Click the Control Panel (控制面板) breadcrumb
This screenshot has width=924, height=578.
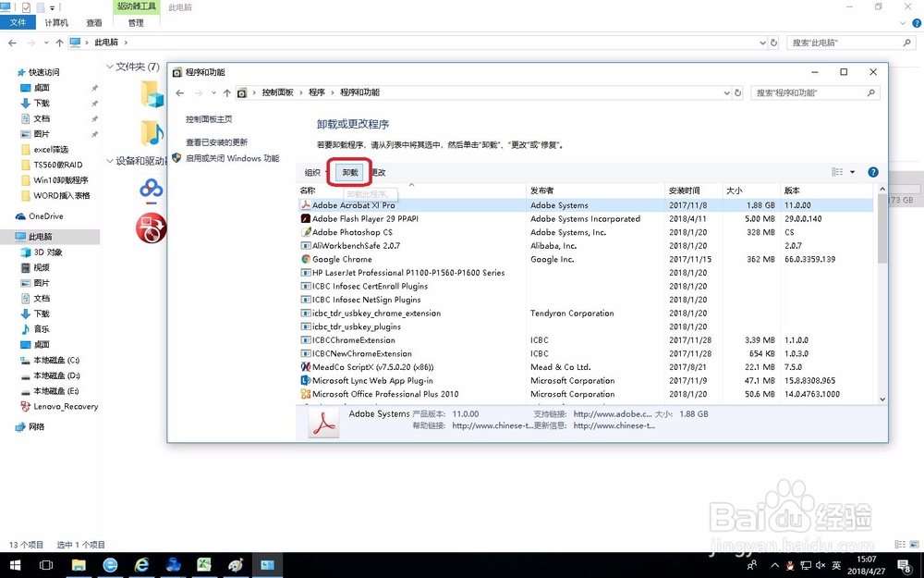[x=277, y=92]
